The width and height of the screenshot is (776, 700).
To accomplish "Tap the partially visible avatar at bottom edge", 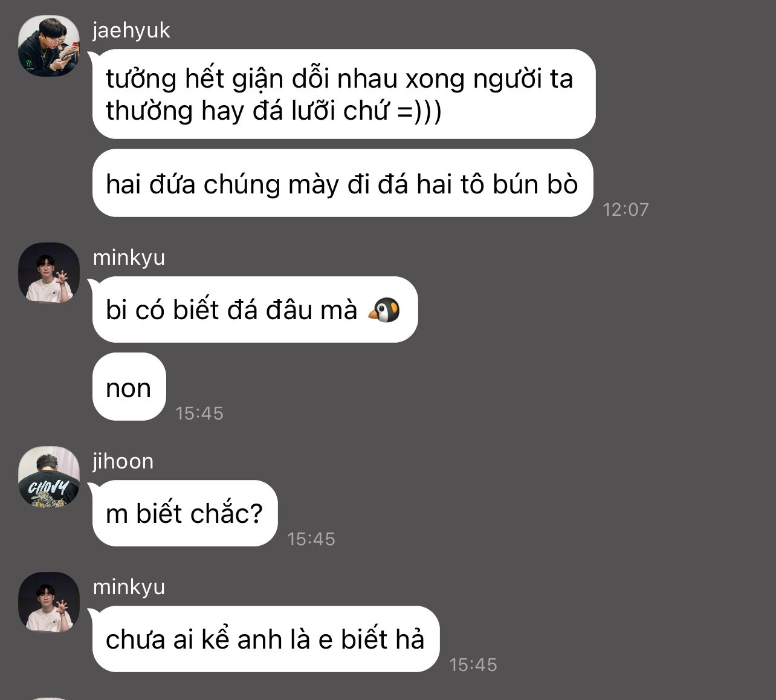I will click(49, 698).
